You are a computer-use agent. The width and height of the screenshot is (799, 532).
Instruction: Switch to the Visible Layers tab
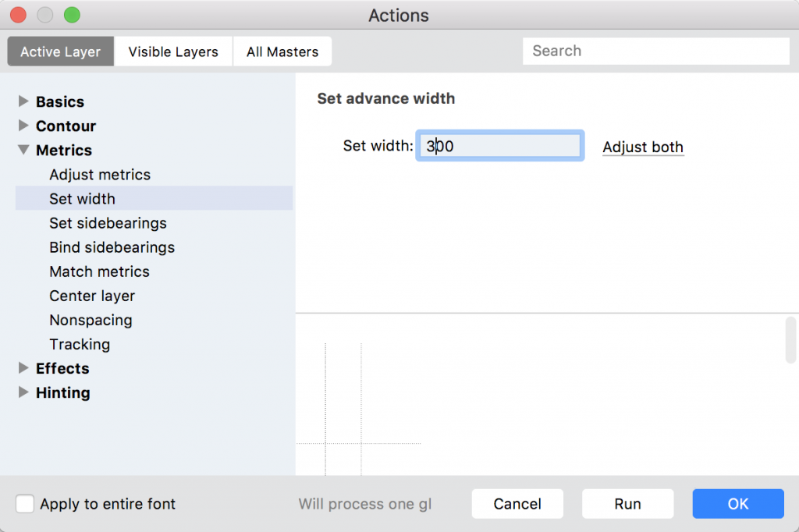tap(173, 52)
